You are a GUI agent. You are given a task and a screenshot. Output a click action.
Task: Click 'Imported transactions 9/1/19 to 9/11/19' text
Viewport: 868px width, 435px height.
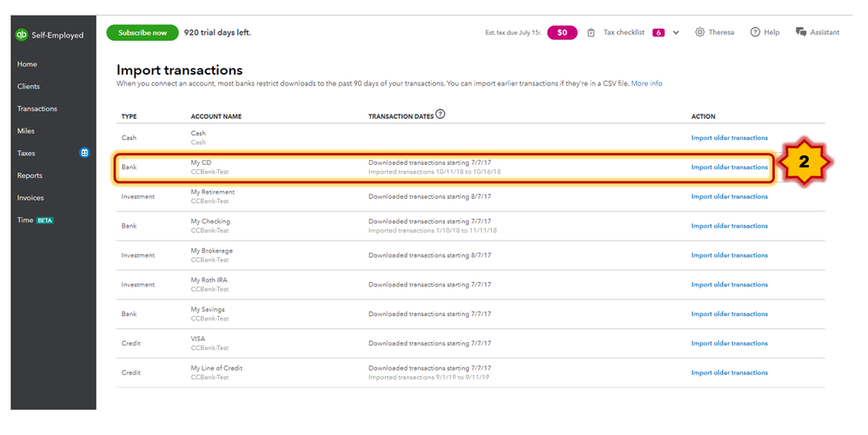(x=428, y=378)
